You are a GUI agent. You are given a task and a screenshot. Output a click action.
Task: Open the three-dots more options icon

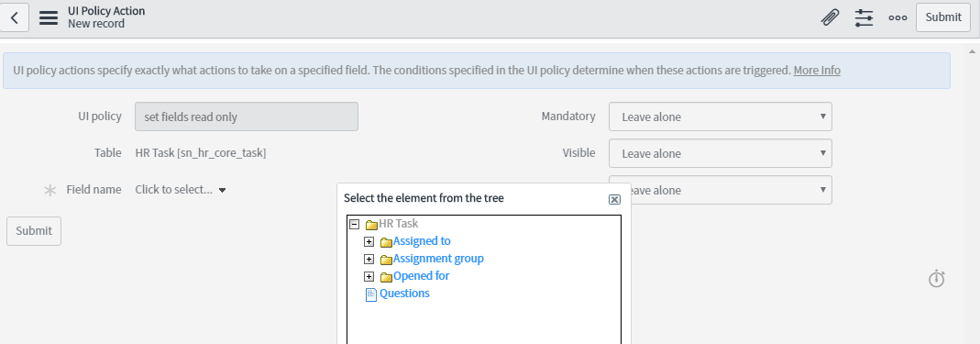pos(897,17)
